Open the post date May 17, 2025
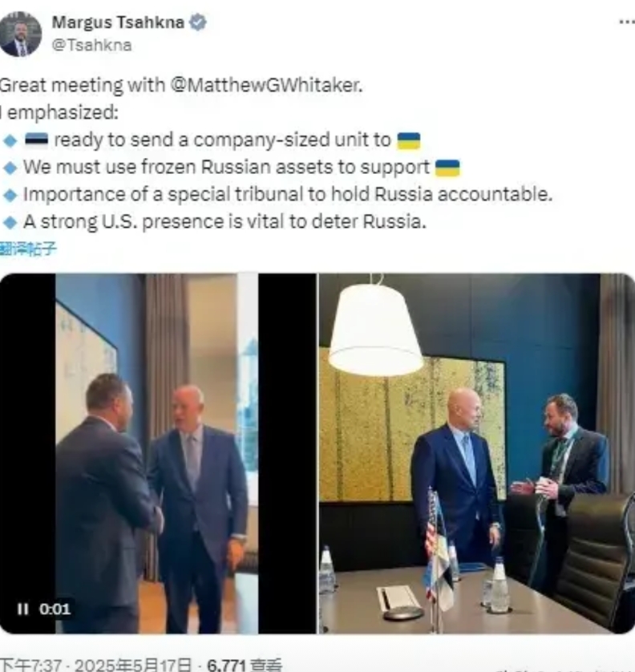Image resolution: width=635 pixels, height=672 pixels. (133, 664)
